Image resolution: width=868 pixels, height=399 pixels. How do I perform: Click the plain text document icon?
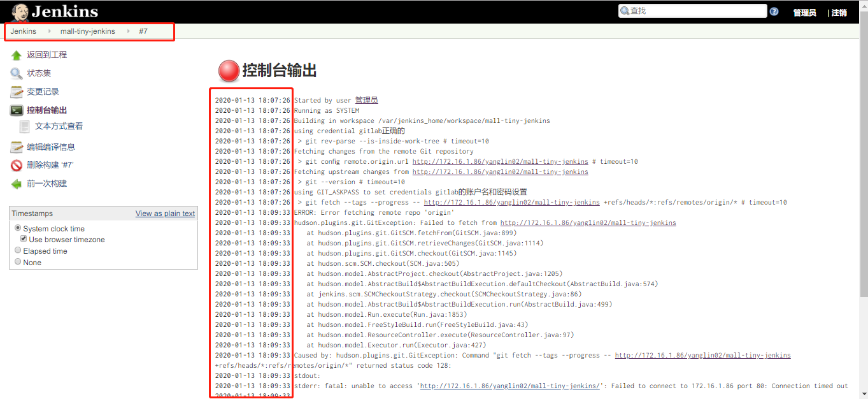point(25,126)
